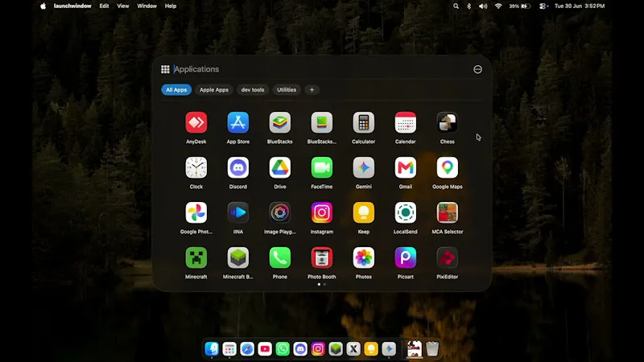Open Instagram from the Applications grid
The image size is (644, 362).
click(x=321, y=213)
